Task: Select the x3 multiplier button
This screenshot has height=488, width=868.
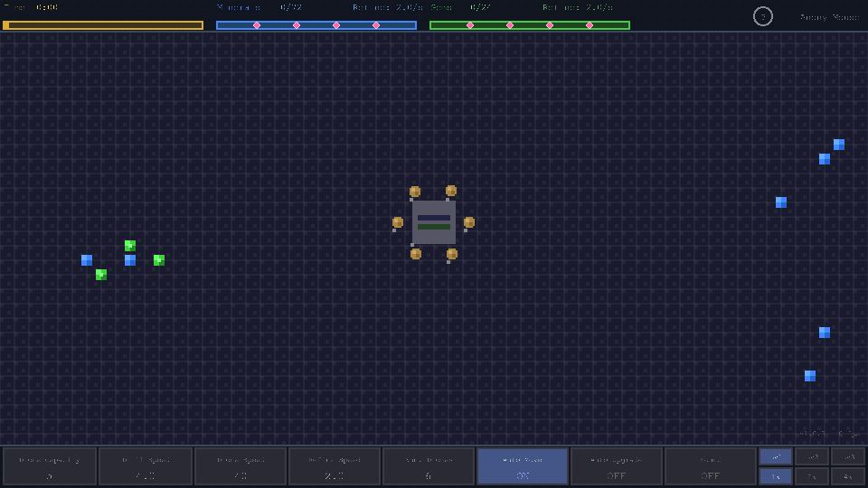Action: click(848, 456)
